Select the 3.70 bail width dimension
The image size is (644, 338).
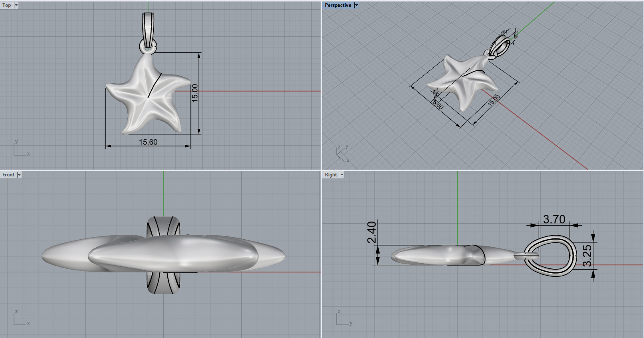point(554,219)
